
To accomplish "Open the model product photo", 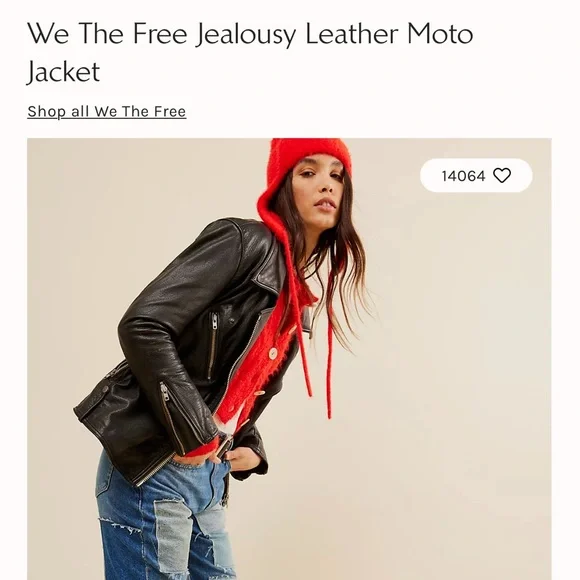I will [289, 359].
